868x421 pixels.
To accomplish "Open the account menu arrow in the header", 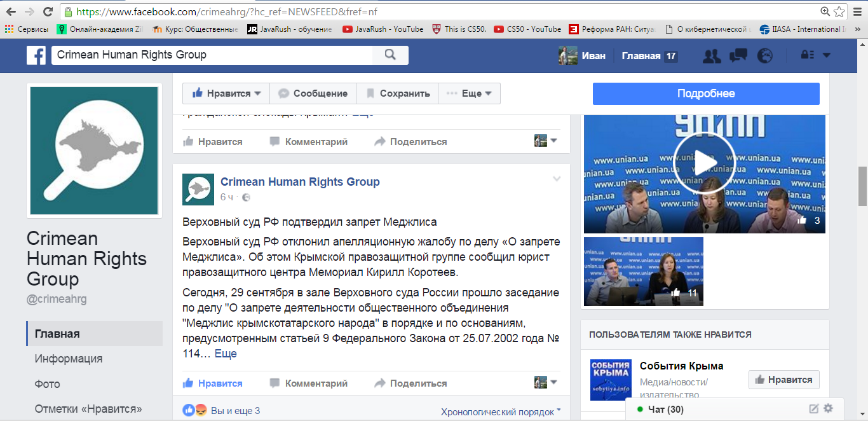I will pyautogui.click(x=827, y=55).
